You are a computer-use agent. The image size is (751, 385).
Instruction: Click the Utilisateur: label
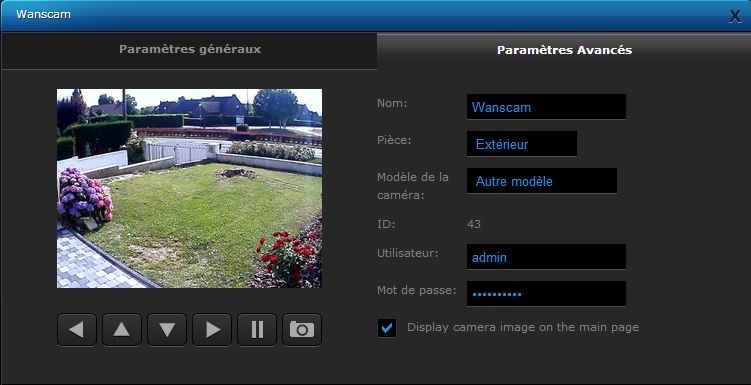point(408,253)
